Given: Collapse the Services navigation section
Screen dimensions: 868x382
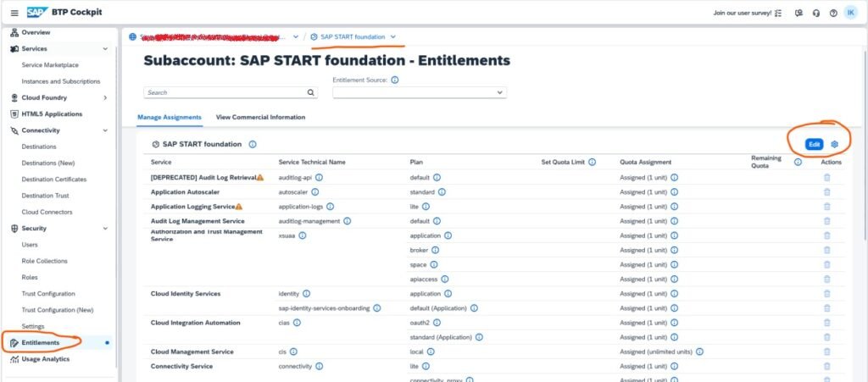Looking at the screenshot, I should (x=105, y=48).
